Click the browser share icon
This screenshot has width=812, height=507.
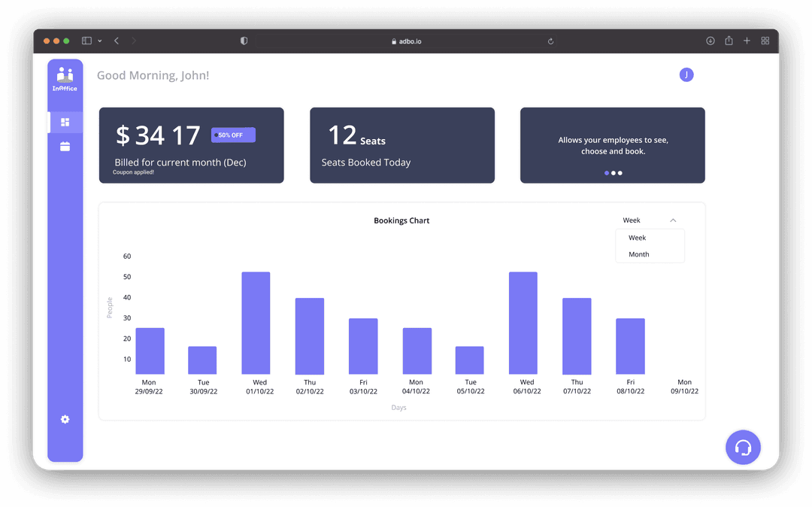pyautogui.click(x=729, y=41)
